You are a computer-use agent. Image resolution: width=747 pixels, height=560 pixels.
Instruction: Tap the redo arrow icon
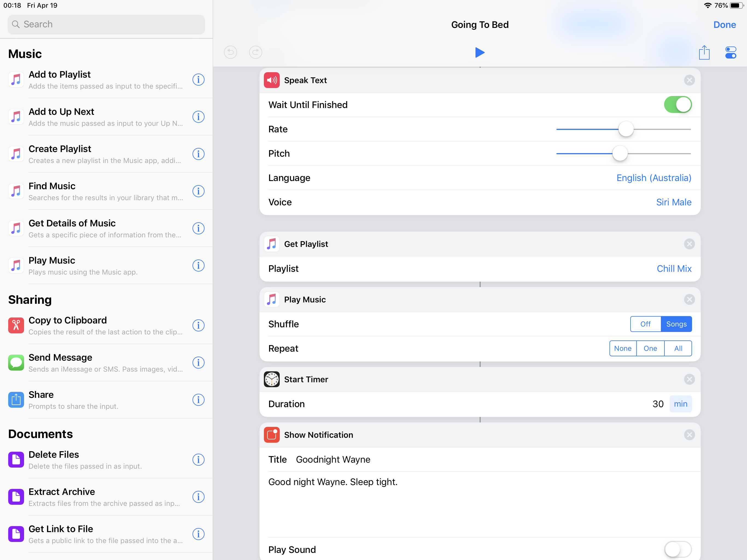coord(256,52)
